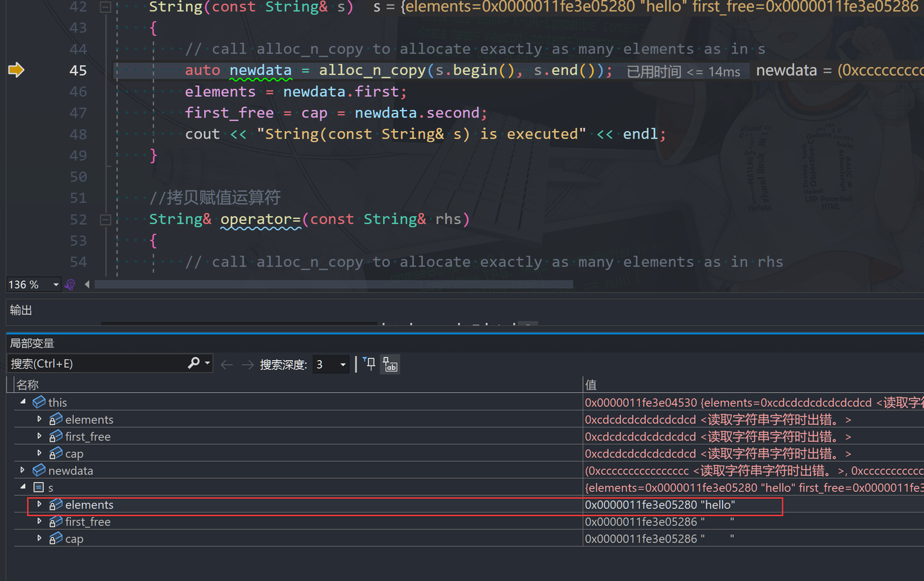The height and width of the screenshot is (581, 924).
Task: Switch to the 输出 output panel
Action: [21, 310]
